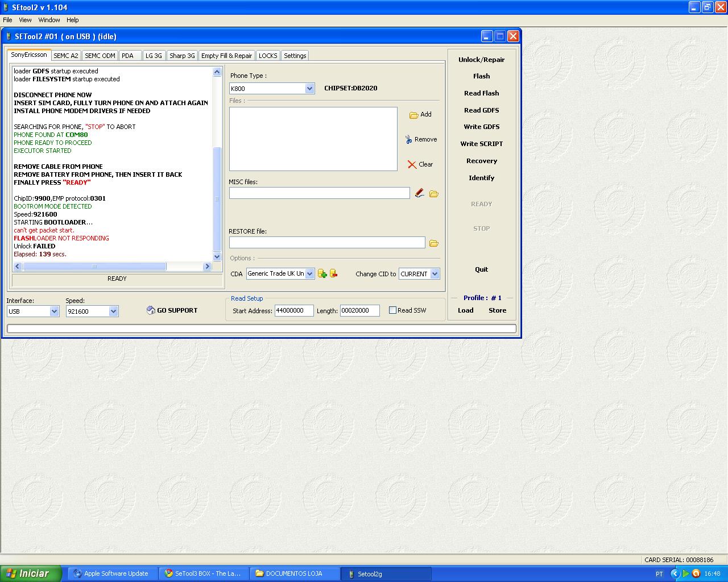The image size is (728, 582).
Task: Click the Load profile button
Action: (466, 310)
